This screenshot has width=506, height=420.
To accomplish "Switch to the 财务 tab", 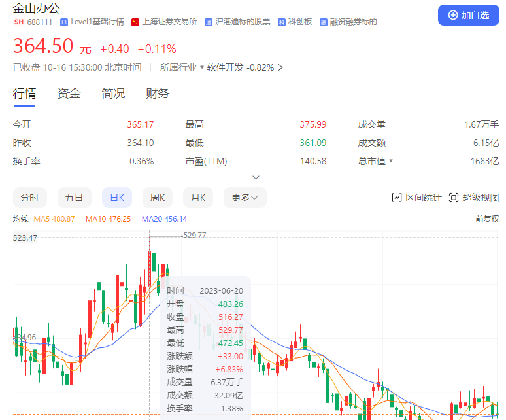I will [x=158, y=94].
